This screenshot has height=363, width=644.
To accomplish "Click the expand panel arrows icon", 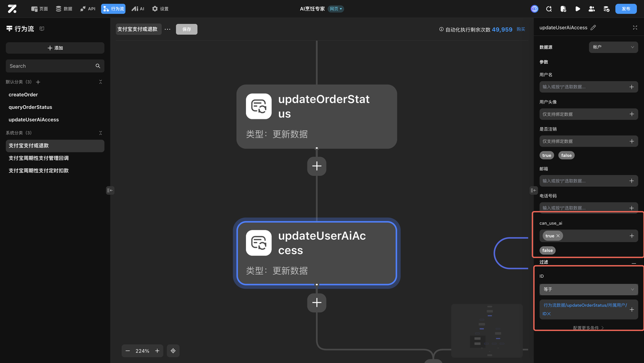I will click(x=635, y=28).
